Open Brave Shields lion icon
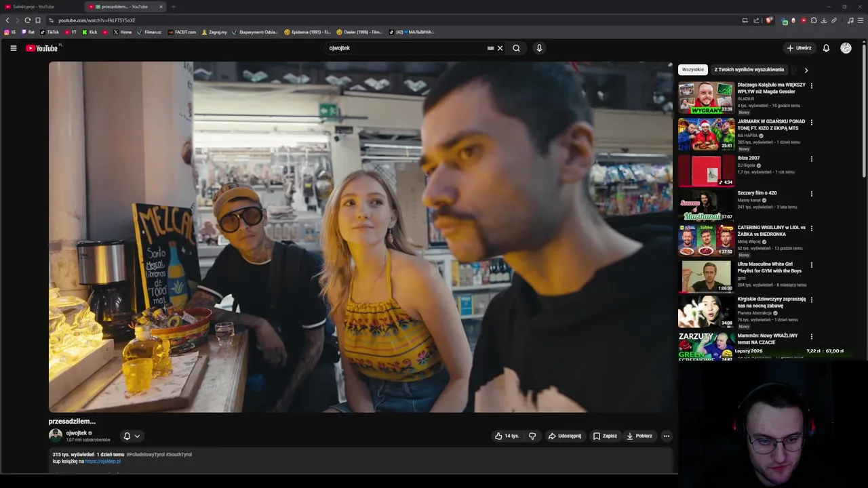This screenshot has height=488, width=868. [x=769, y=20]
